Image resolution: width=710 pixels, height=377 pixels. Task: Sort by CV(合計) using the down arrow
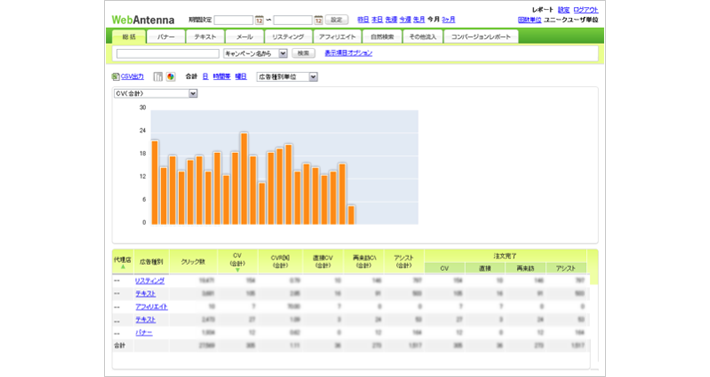click(x=237, y=270)
